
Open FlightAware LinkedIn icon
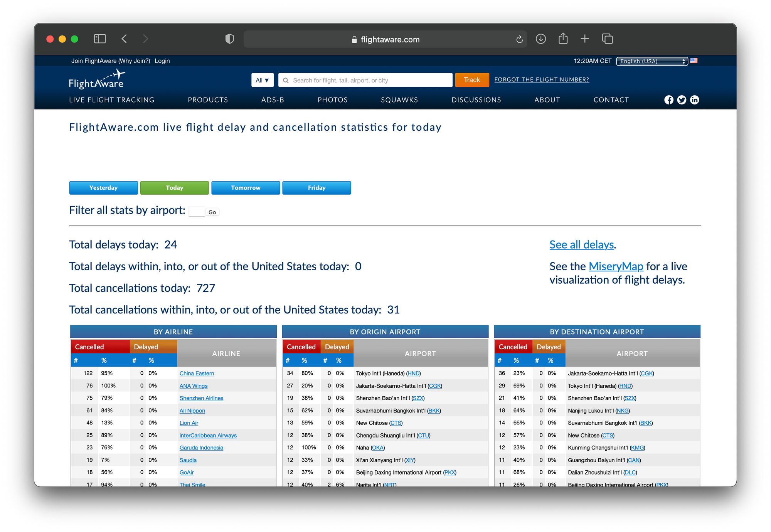click(694, 100)
